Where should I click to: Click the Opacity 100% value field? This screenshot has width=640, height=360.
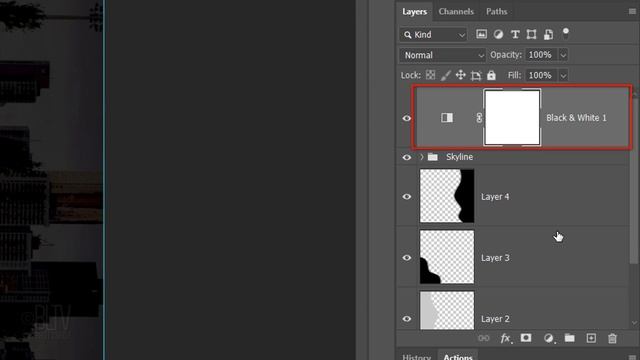pyautogui.click(x=541, y=55)
